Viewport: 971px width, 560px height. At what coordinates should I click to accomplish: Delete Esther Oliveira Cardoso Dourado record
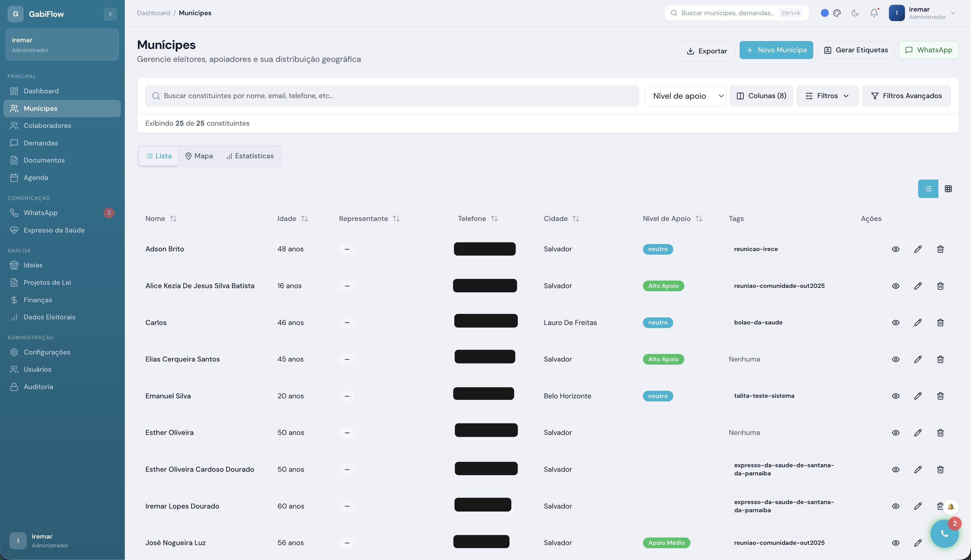click(x=940, y=469)
